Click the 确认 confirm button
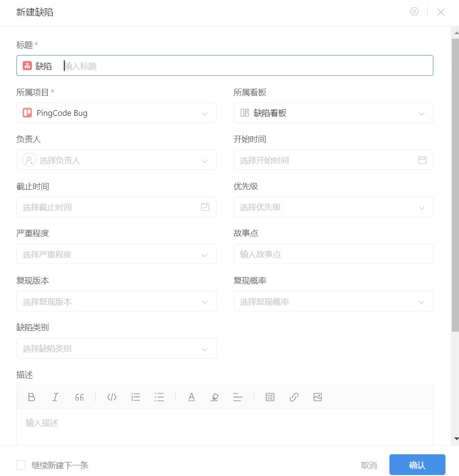Image resolution: width=459 pixels, height=476 pixels. (x=417, y=464)
